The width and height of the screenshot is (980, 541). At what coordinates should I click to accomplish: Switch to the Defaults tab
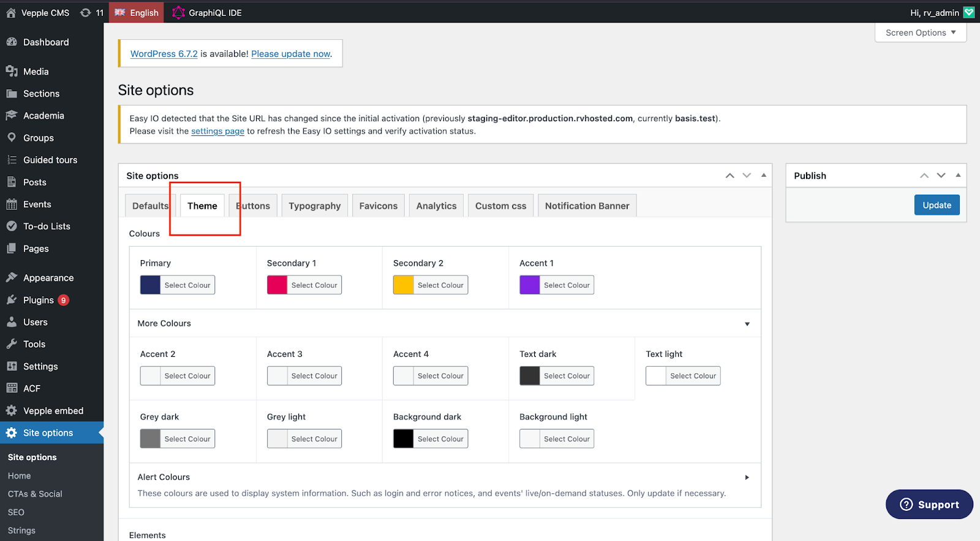pyautogui.click(x=150, y=206)
